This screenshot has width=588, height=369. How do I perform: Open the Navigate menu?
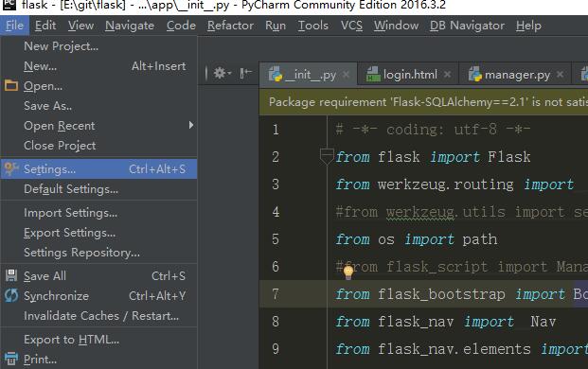click(x=130, y=26)
